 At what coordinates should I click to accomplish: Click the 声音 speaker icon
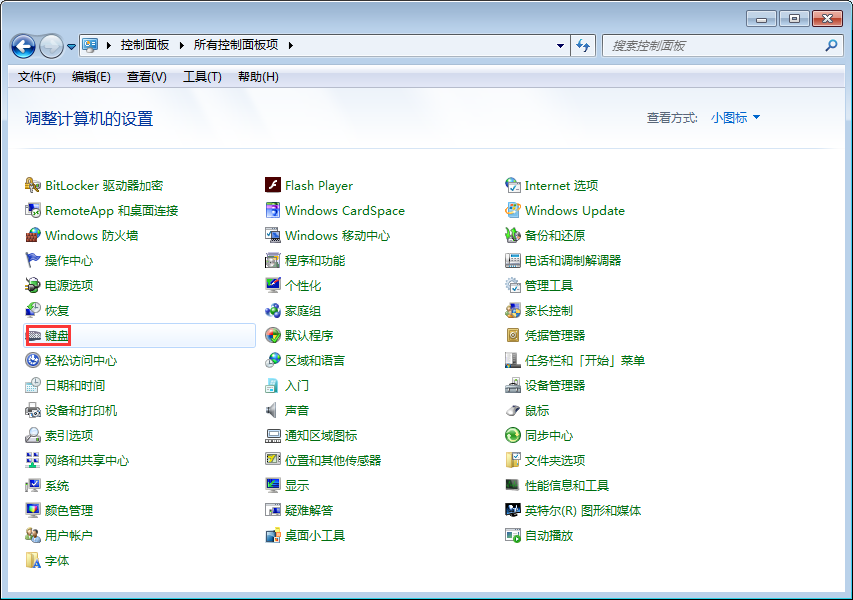click(273, 410)
